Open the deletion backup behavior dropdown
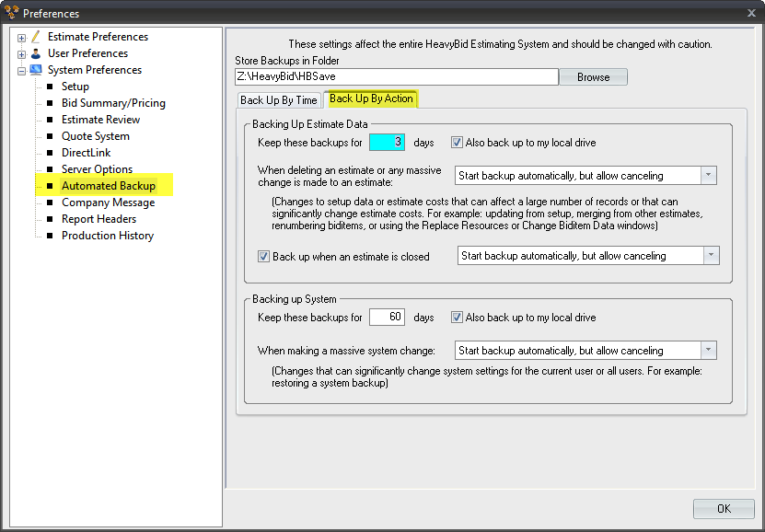This screenshot has width=765, height=532. point(708,175)
